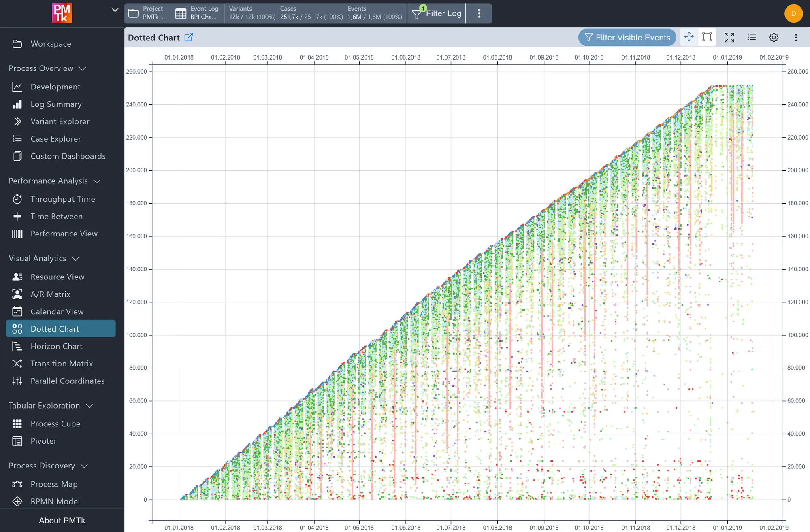Screen dimensions: 810x532
Task: Open the Dotted Chart pop-out link icon
Action: 189,37
